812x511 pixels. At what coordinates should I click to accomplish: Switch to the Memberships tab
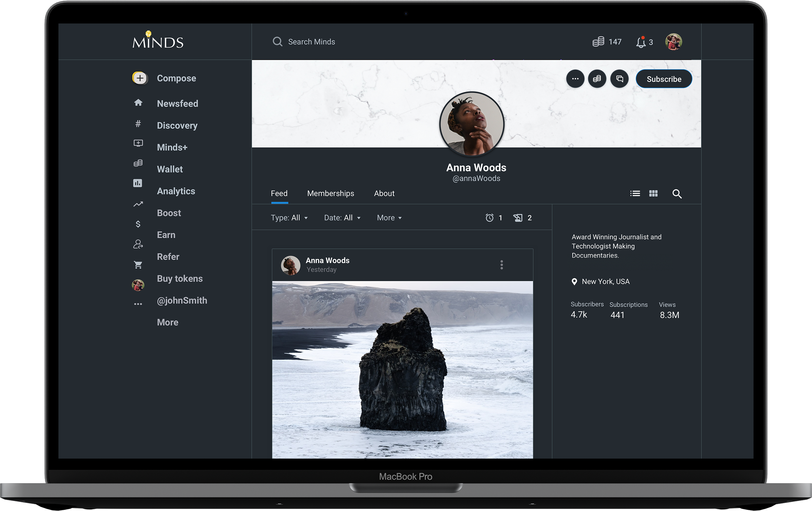330,193
